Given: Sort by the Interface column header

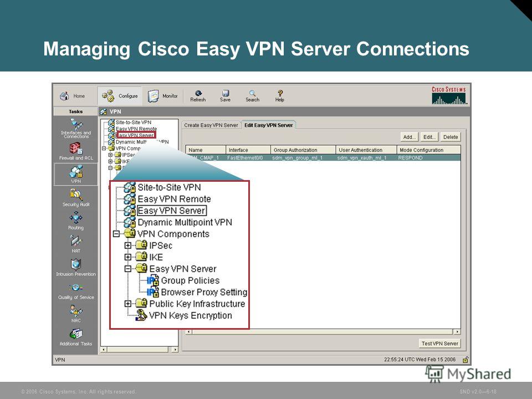Looking at the screenshot, I should pos(248,150).
